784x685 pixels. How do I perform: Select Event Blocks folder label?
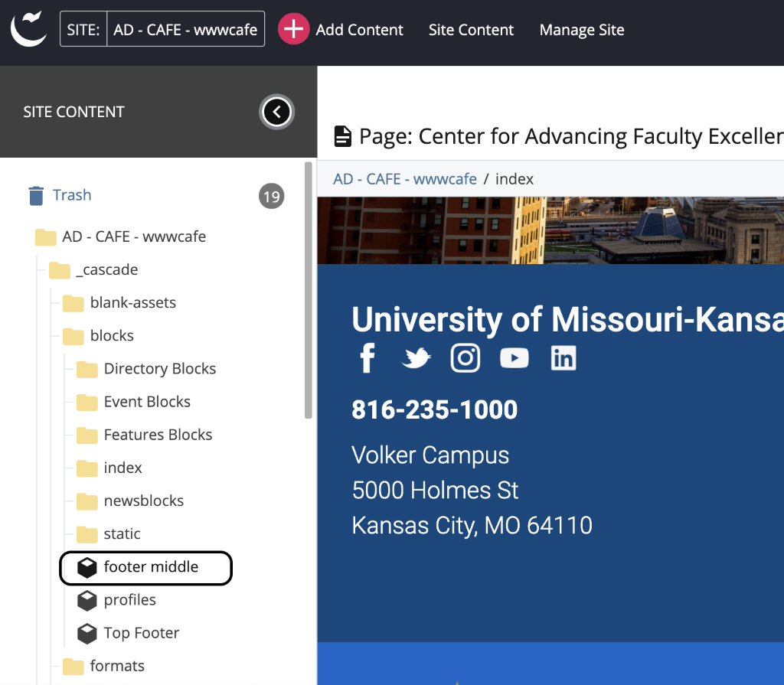click(147, 402)
